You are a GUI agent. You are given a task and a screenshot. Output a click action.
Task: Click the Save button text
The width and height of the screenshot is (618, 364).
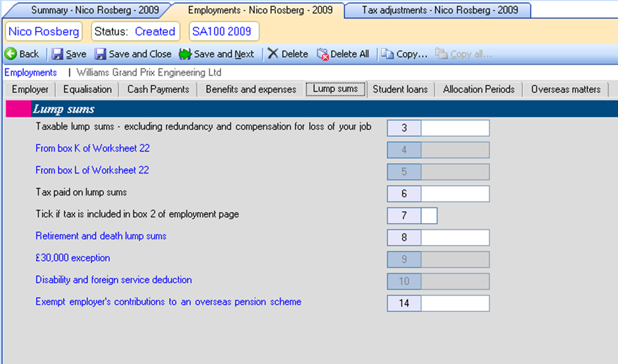(76, 54)
